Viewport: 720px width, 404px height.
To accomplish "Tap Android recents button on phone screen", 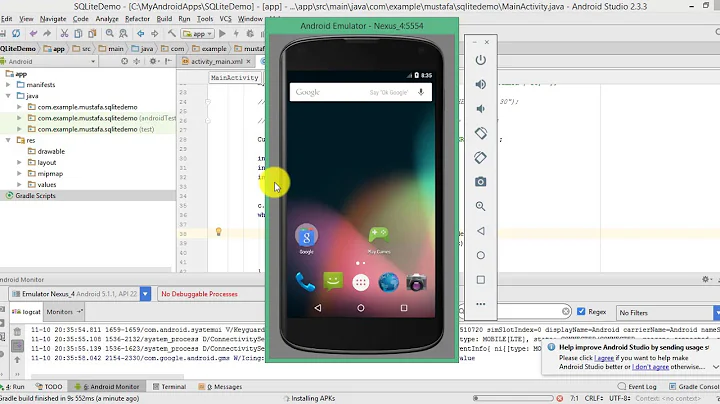I will pos(404,308).
